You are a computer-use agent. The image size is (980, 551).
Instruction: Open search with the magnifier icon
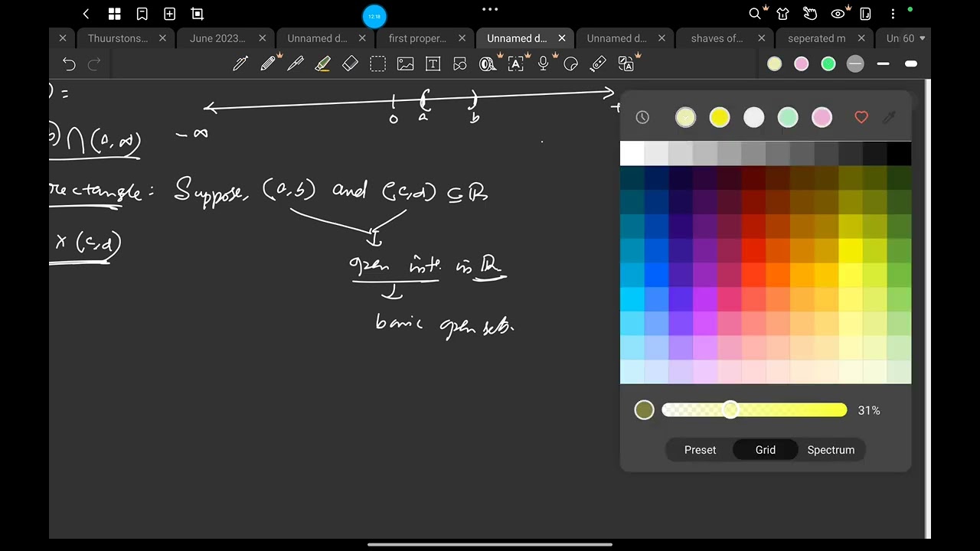(x=755, y=14)
